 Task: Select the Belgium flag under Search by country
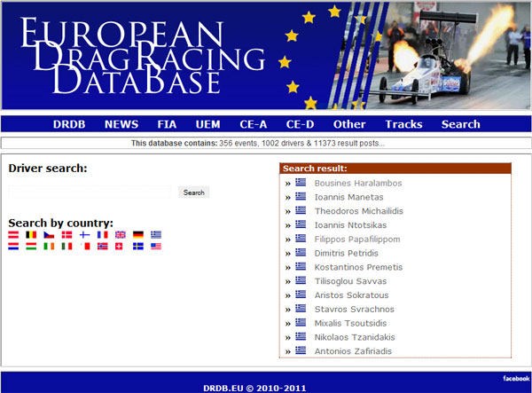(x=31, y=234)
